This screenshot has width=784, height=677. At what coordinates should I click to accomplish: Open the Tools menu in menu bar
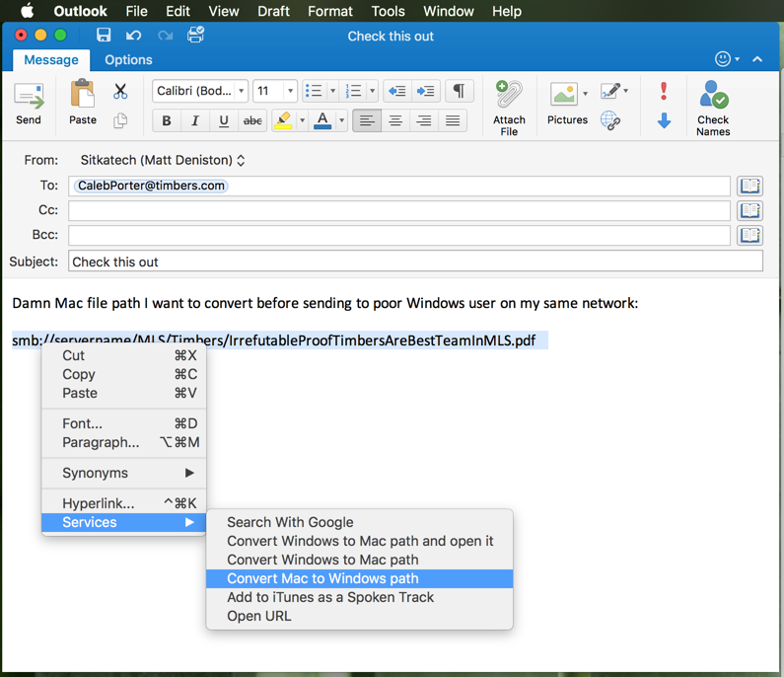pyautogui.click(x=388, y=11)
